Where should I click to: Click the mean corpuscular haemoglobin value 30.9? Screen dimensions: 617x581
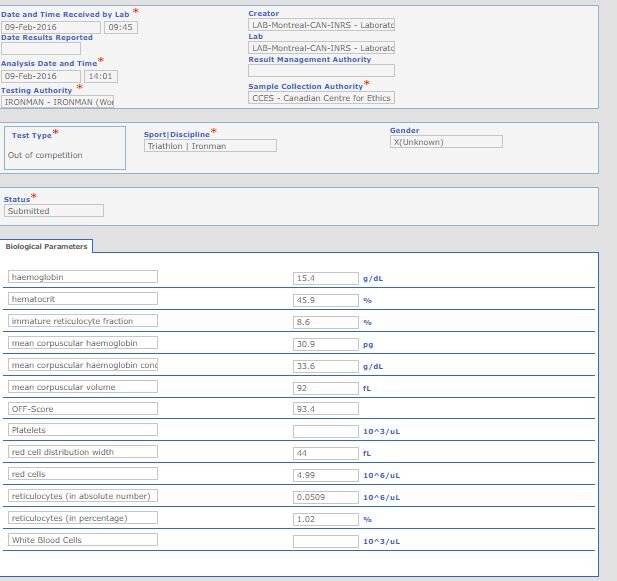pos(326,344)
